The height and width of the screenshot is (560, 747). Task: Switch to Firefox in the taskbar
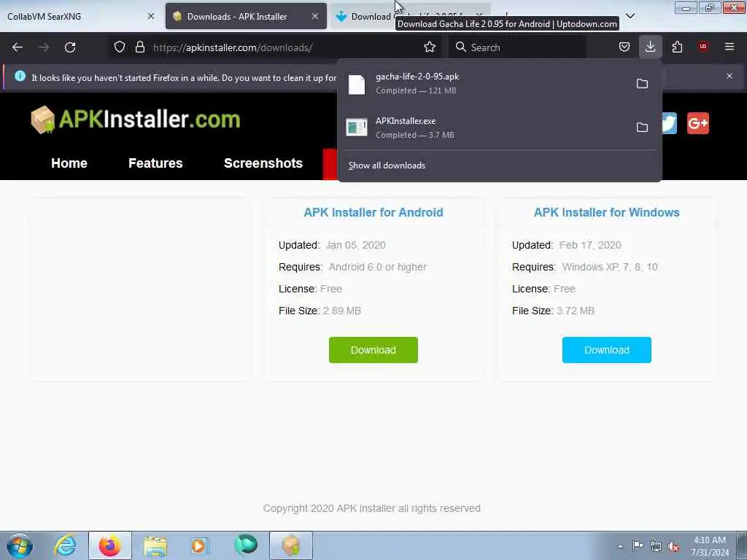[109, 545]
